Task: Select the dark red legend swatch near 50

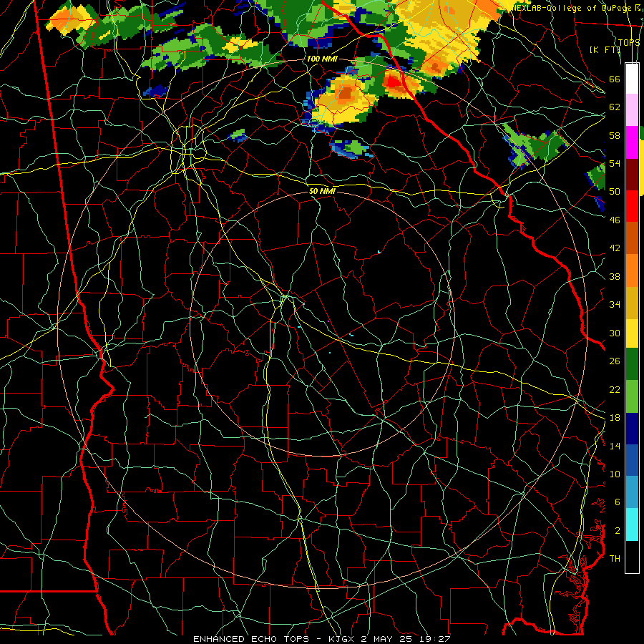Action: point(632,174)
